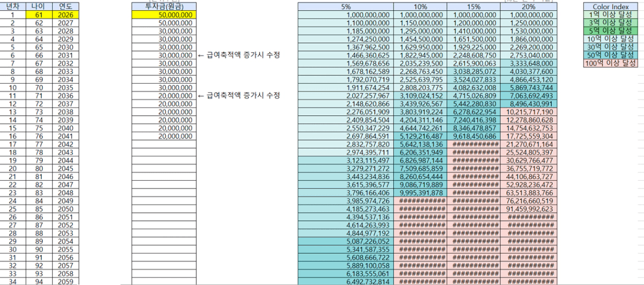Click the 나이 column header

click(x=38, y=7)
